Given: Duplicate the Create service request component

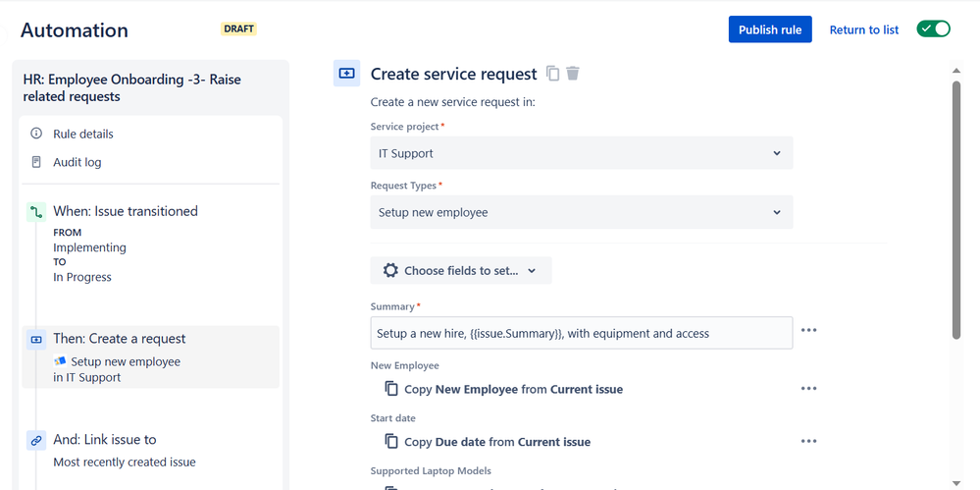Looking at the screenshot, I should pos(552,74).
